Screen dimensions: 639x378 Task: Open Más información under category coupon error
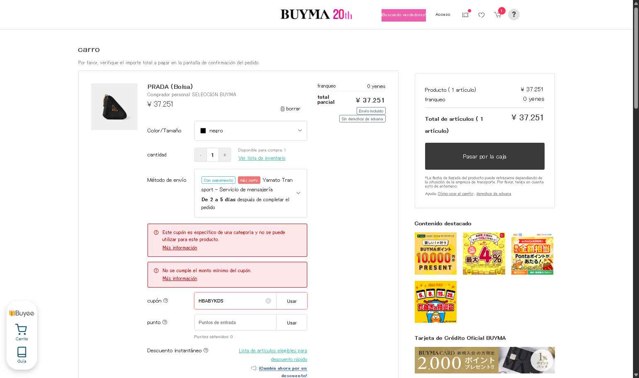pos(179,248)
